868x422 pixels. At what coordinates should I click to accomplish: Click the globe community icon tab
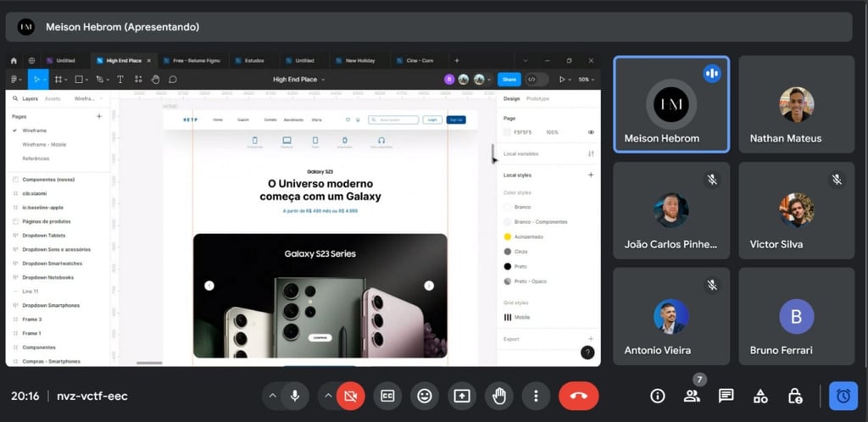click(x=31, y=61)
